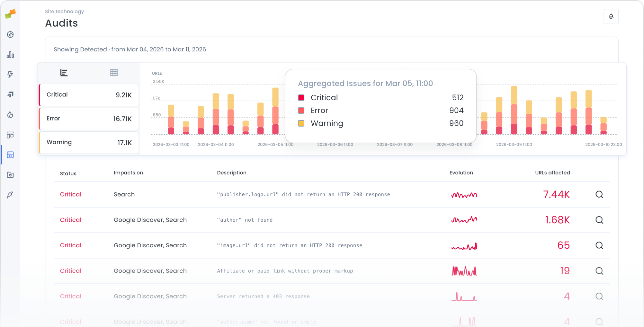
Task: Toggle the Critical issues filter
Action: tap(88, 95)
